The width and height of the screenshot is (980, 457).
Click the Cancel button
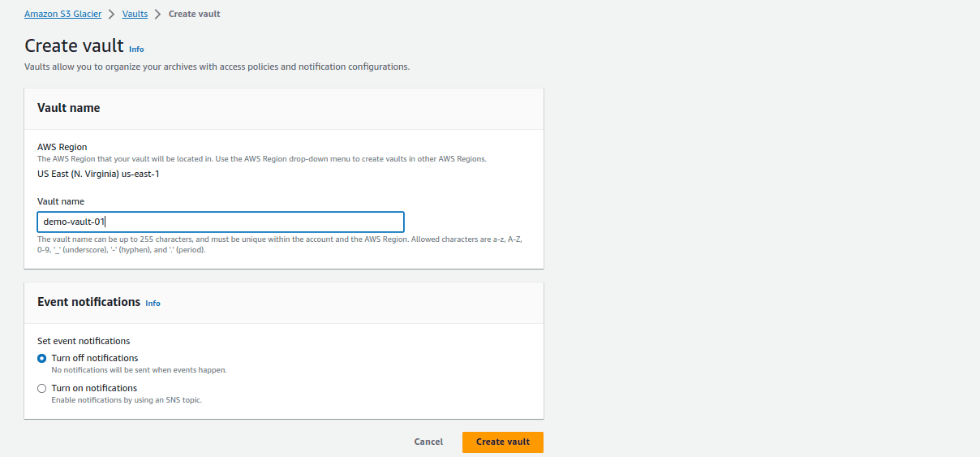click(428, 442)
